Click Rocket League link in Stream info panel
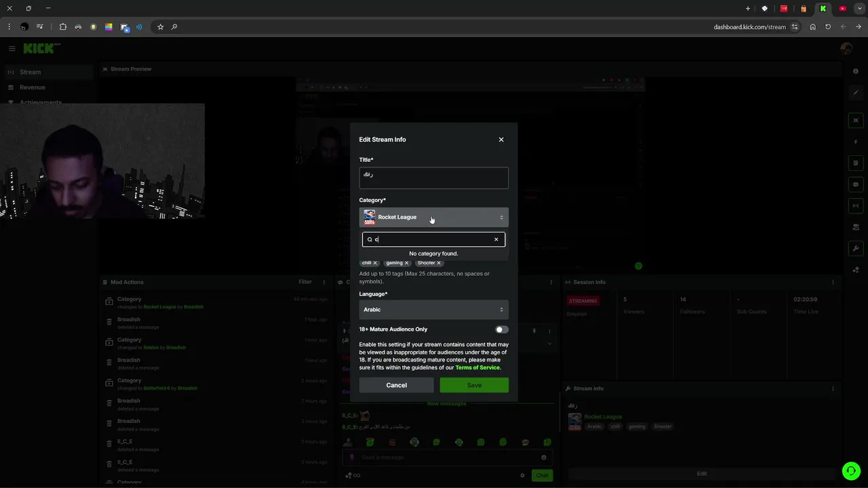Image resolution: width=868 pixels, height=488 pixels. pyautogui.click(x=603, y=417)
